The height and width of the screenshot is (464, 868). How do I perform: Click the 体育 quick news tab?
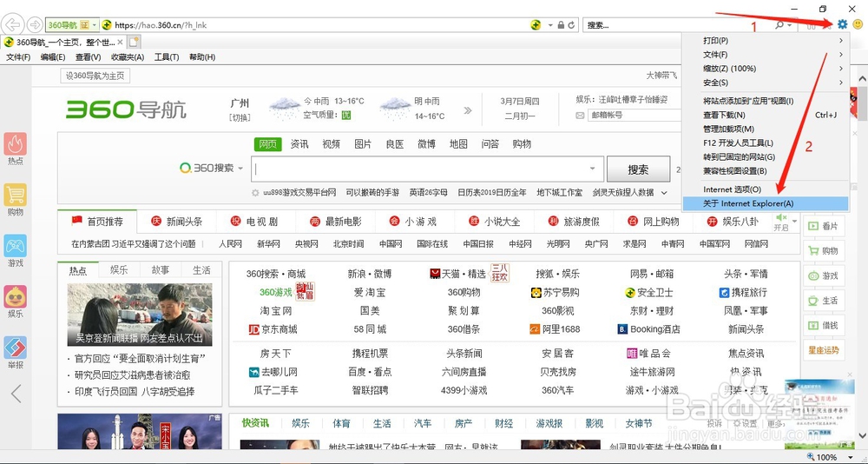point(341,423)
